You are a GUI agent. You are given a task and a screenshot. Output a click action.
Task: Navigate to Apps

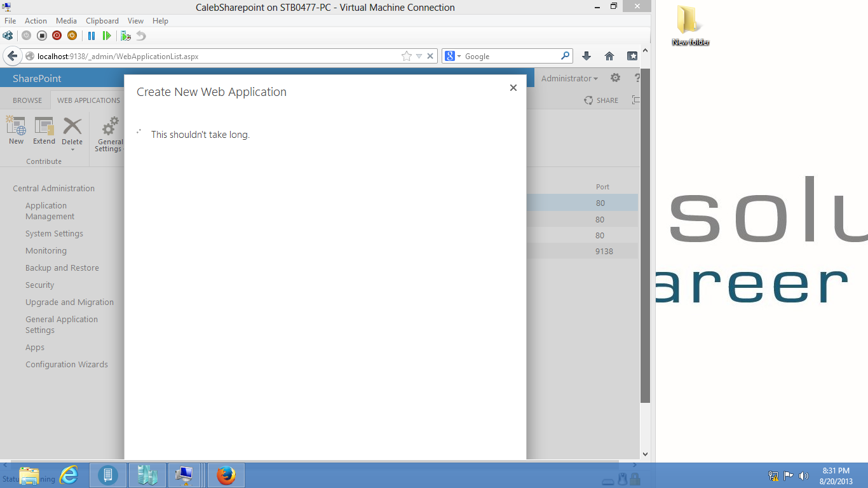(x=35, y=347)
